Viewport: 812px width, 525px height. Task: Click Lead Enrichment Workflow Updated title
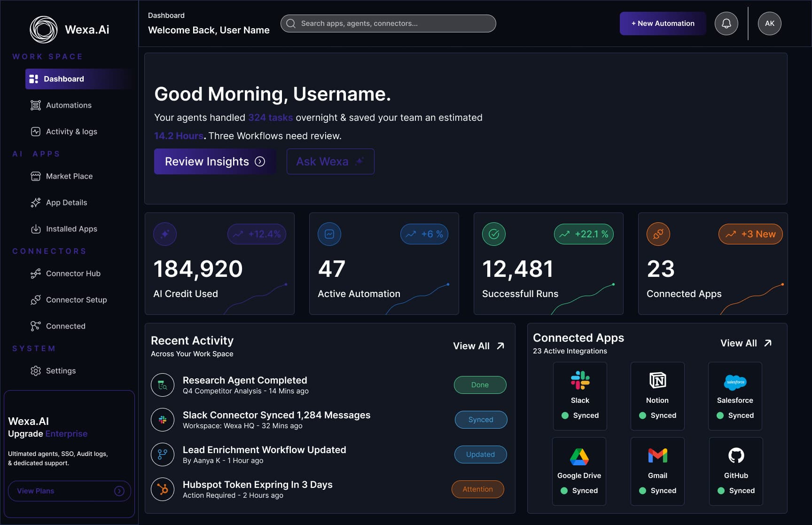coord(265,450)
